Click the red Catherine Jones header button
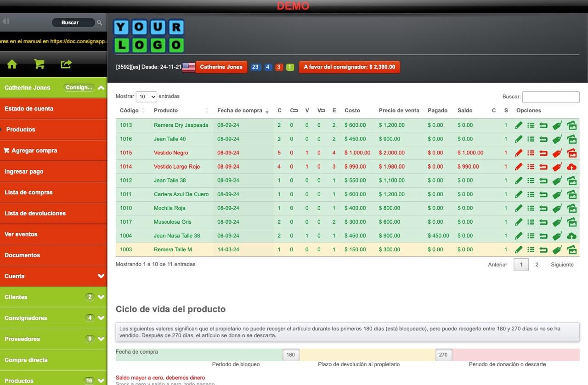Image resolution: width=588 pixels, height=385 pixels. (221, 67)
